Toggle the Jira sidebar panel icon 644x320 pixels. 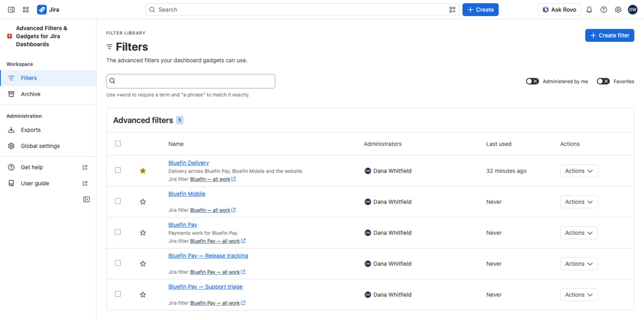point(11,10)
